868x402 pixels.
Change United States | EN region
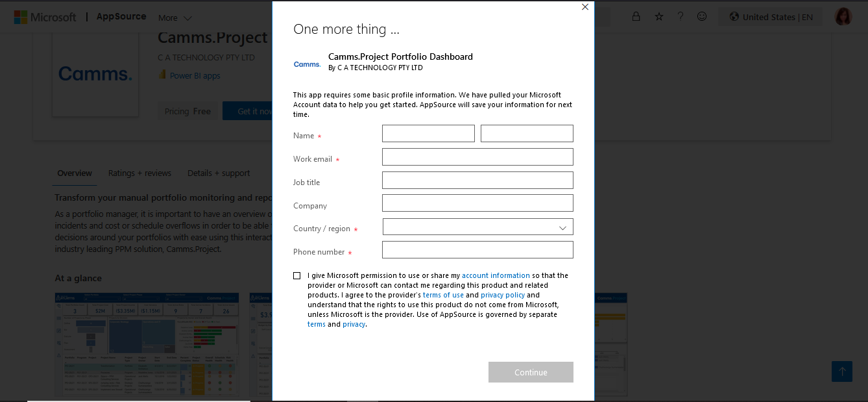pyautogui.click(x=771, y=17)
